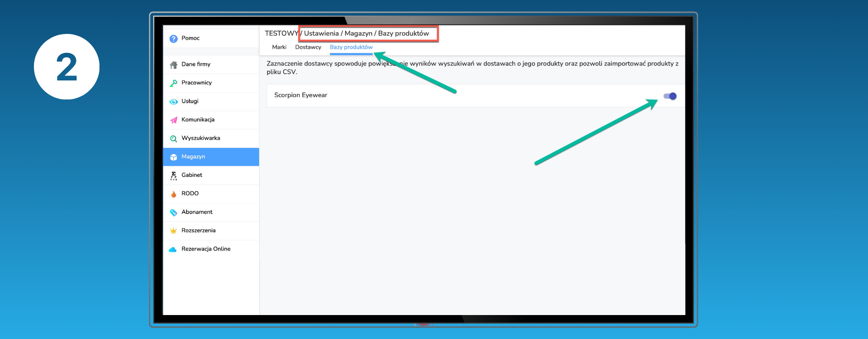868x339 pixels.
Task: Click the Scorpion Eyewear row label
Action: (301, 95)
